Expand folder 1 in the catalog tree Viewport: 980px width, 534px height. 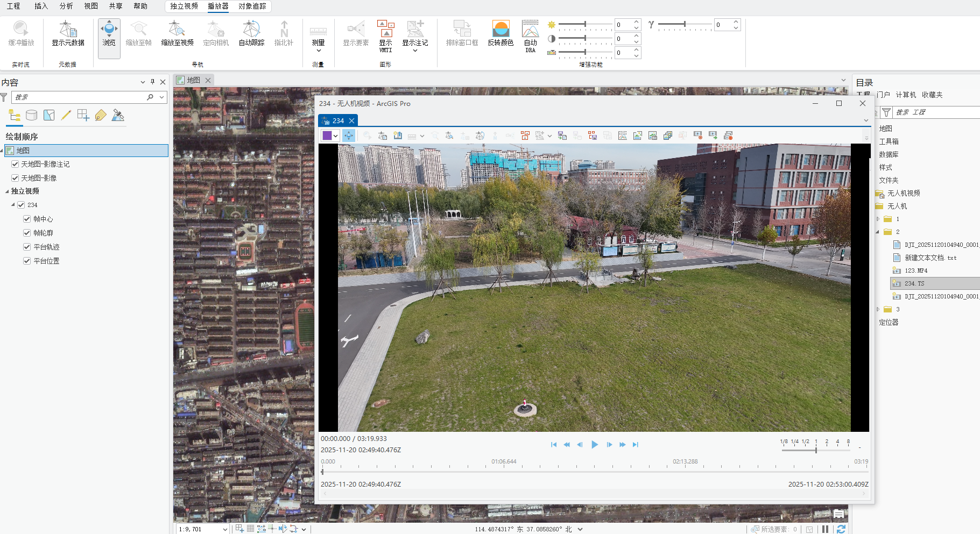tap(878, 219)
